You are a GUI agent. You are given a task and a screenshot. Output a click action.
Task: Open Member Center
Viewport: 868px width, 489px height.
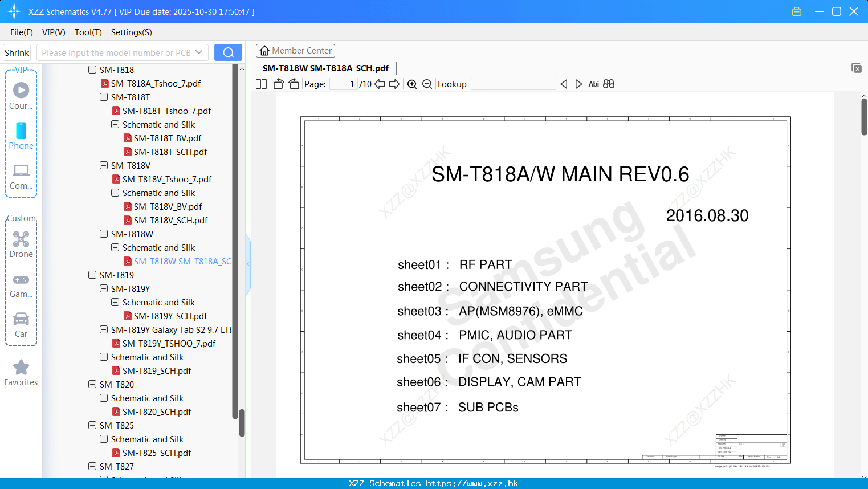click(x=295, y=51)
